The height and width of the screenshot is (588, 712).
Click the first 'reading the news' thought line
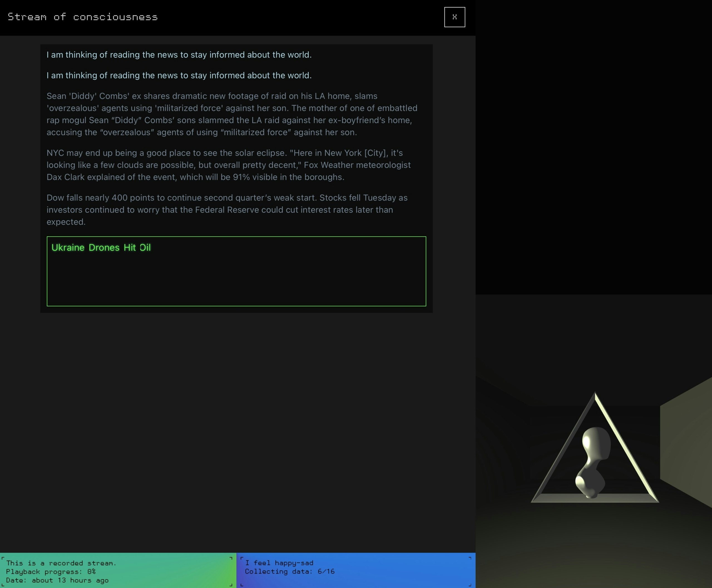point(179,55)
